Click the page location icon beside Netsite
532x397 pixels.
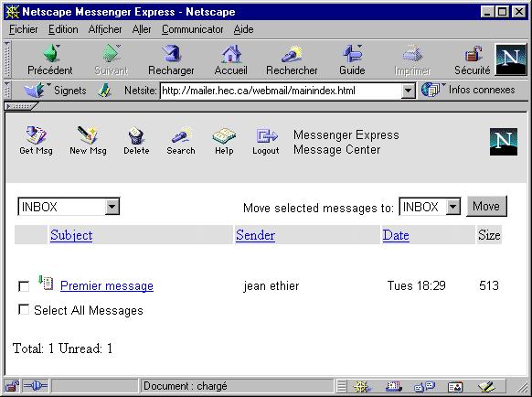pyautogui.click(x=105, y=91)
